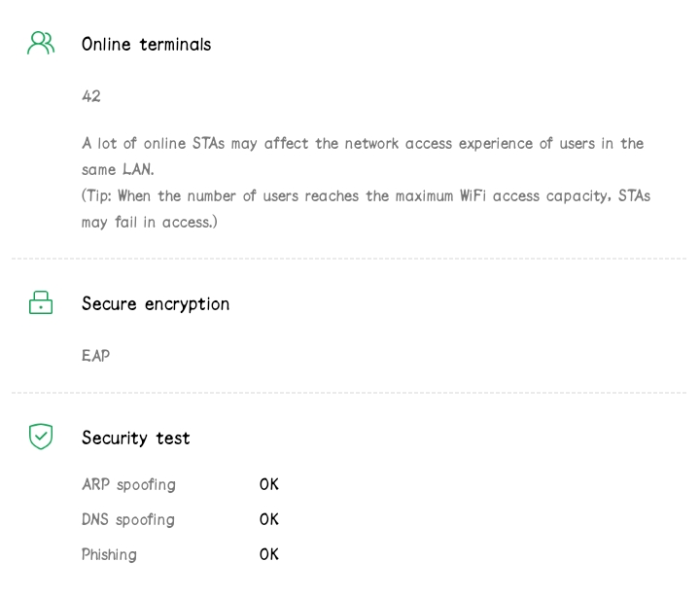700x597 pixels.
Task: Click the Secure encryption padlock icon
Action: 41,303
